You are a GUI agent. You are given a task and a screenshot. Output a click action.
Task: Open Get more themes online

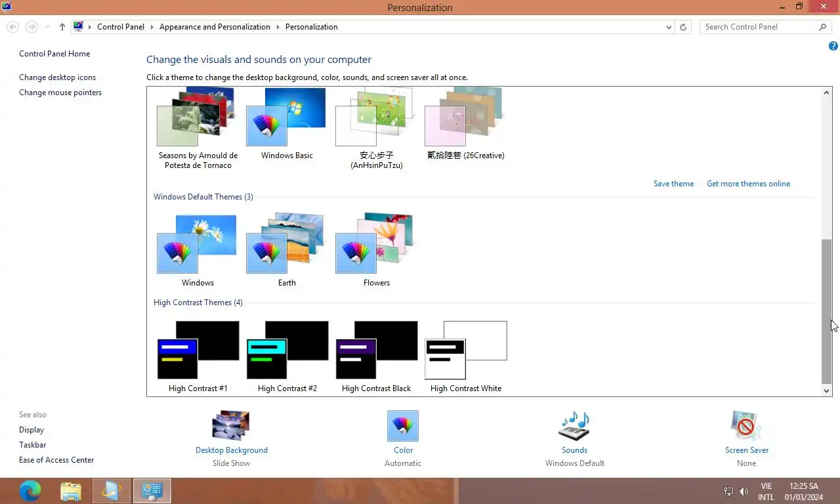pos(748,184)
